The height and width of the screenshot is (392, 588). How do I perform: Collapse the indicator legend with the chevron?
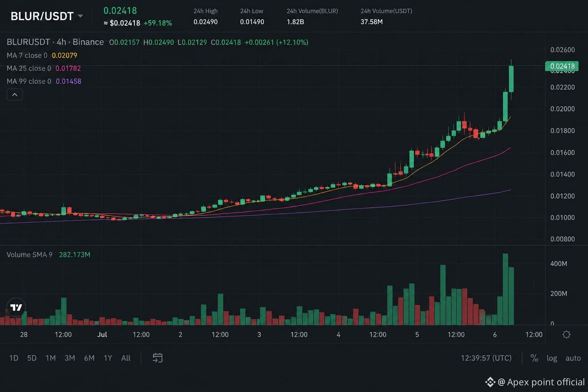15,95
